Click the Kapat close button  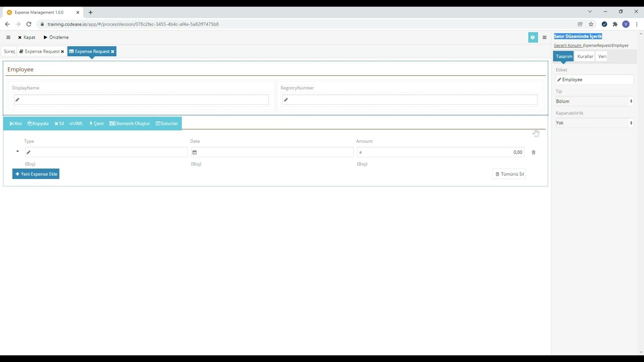[x=27, y=37]
